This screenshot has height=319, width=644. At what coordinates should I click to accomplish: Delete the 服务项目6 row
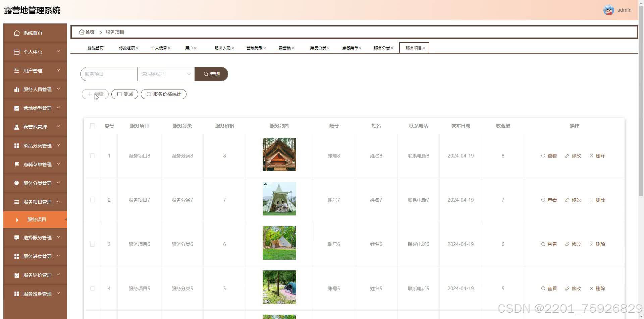(x=597, y=244)
